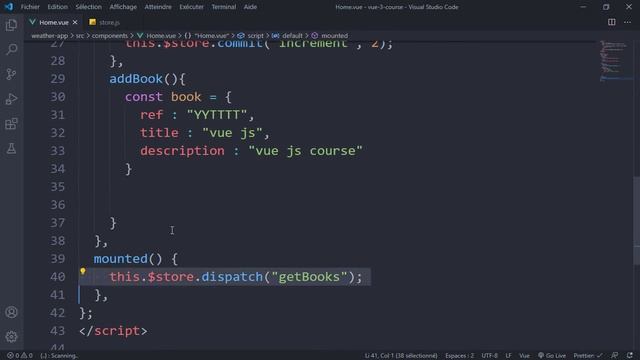Open the Sélection menu
The height and width of the screenshot is (360, 640).
(89, 7)
